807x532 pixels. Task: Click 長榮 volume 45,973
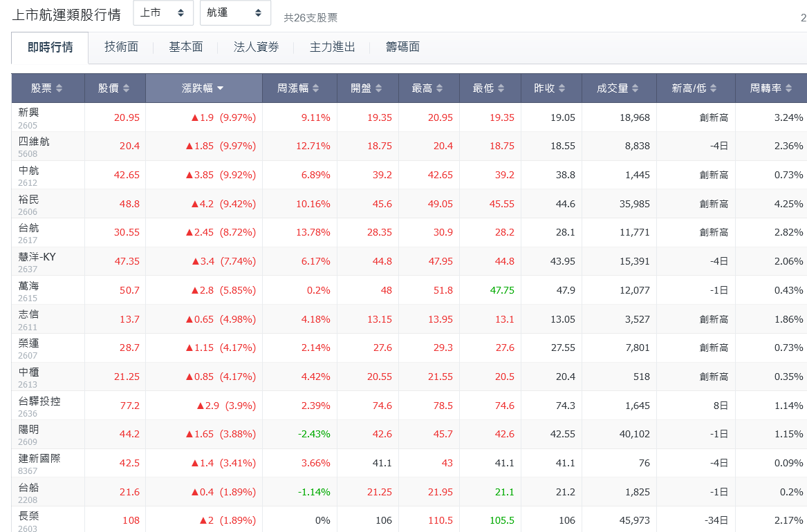635,521
